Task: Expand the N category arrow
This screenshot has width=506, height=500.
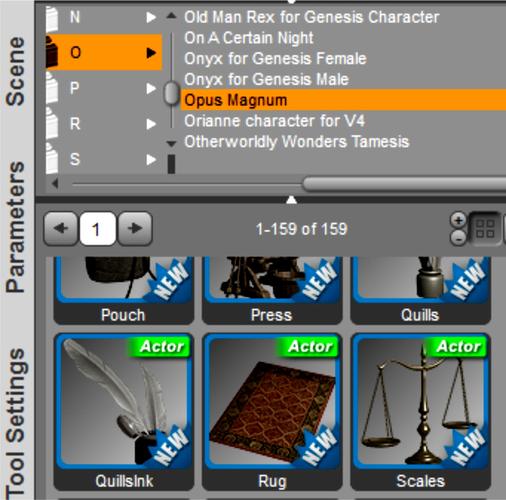Action: pos(151,17)
